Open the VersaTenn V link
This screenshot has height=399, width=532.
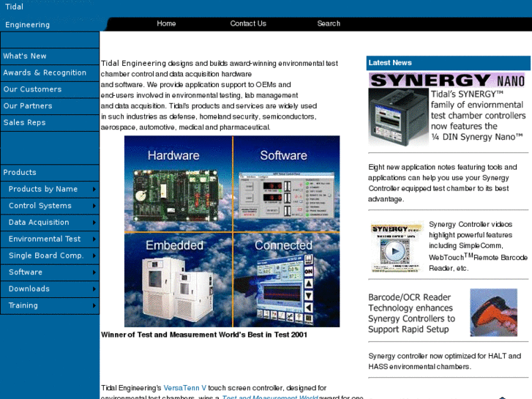tap(185, 388)
